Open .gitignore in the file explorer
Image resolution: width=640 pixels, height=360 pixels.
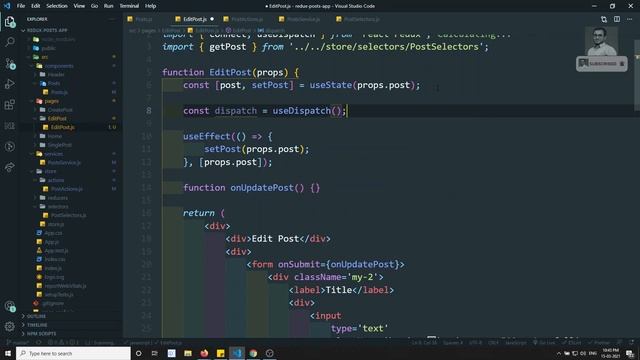pos(53,303)
